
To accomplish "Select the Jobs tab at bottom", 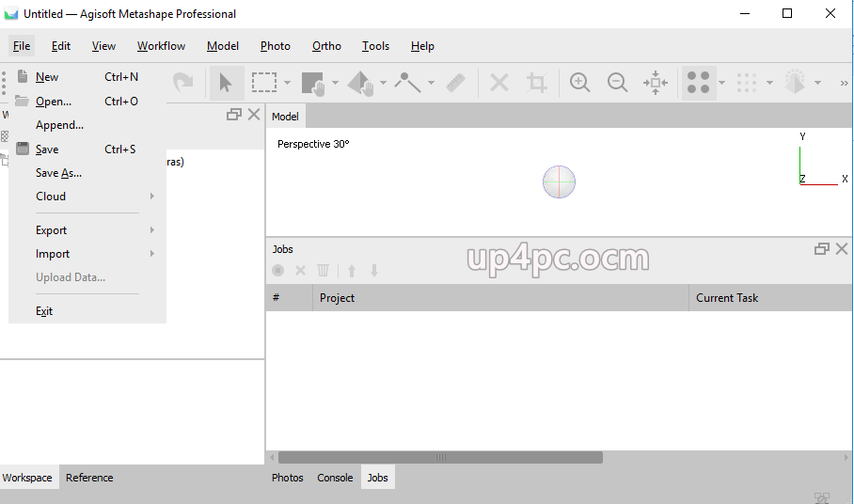I will (377, 478).
